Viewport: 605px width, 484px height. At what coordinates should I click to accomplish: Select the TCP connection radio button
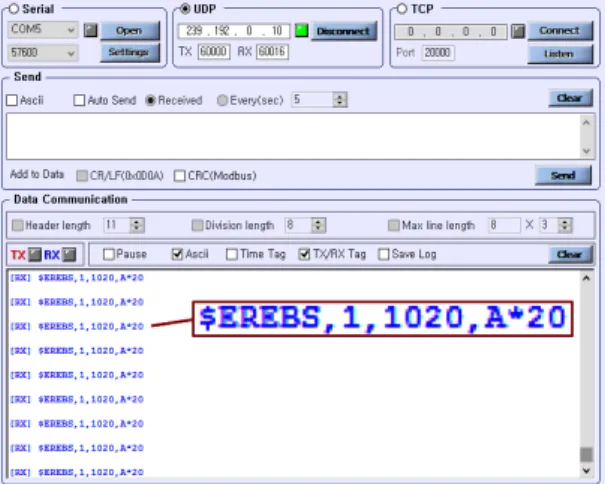pyautogui.click(x=402, y=8)
